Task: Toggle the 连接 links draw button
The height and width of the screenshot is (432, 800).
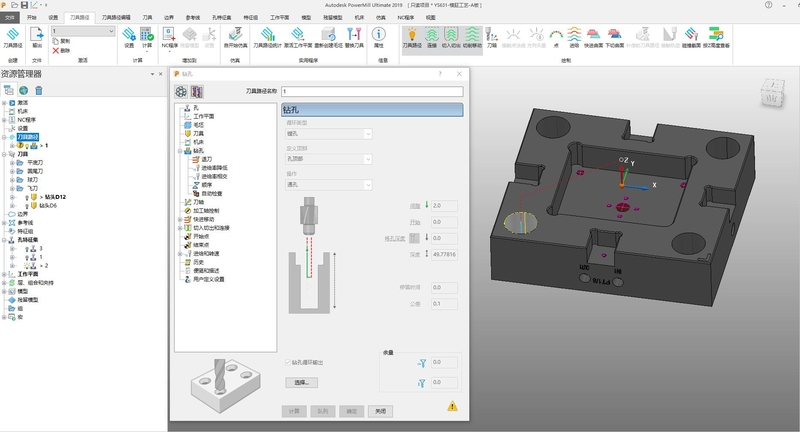Action: [x=432, y=38]
